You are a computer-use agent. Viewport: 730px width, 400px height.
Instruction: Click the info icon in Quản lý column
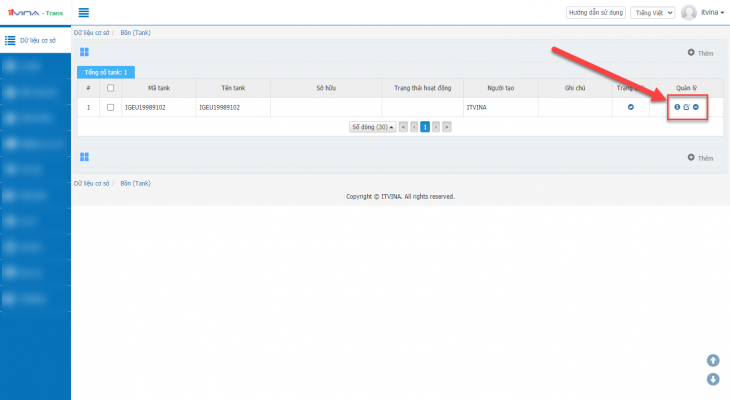point(677,107)
